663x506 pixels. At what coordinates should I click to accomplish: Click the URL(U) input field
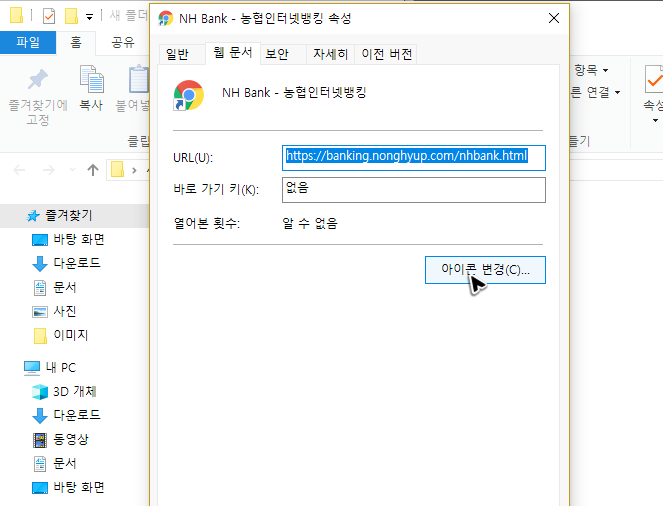click(414, 158)
